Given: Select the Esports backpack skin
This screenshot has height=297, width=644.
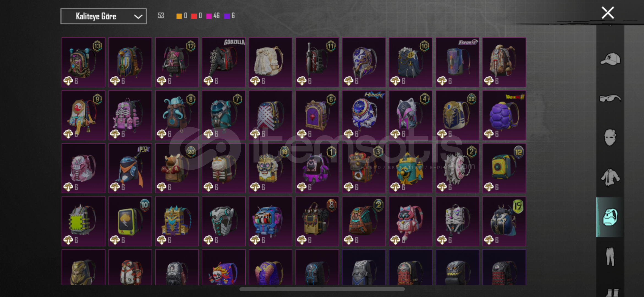Looking at the screenshot, I should click(x=457, y=62).
